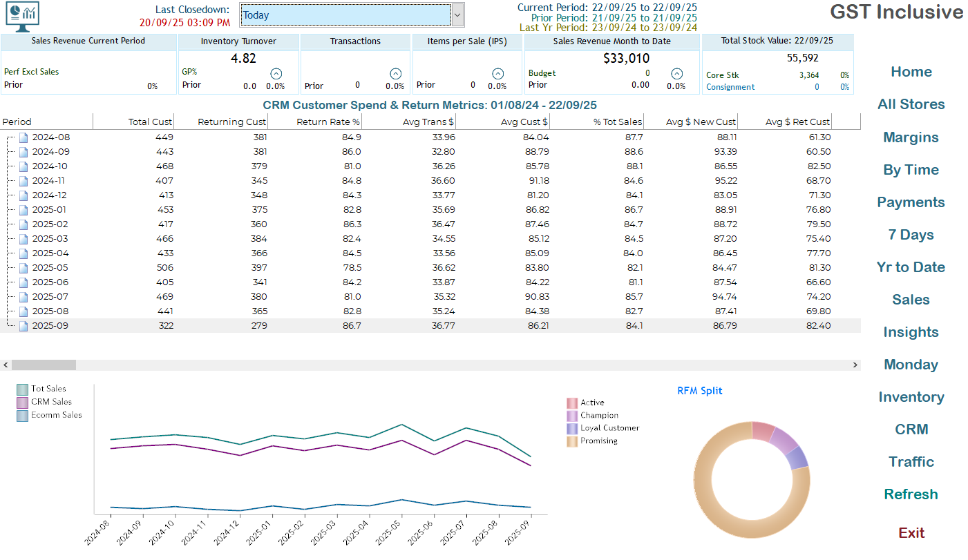
Task: Click the Sales Revenue Month to Date arrow icon
Action: (676, 73)
